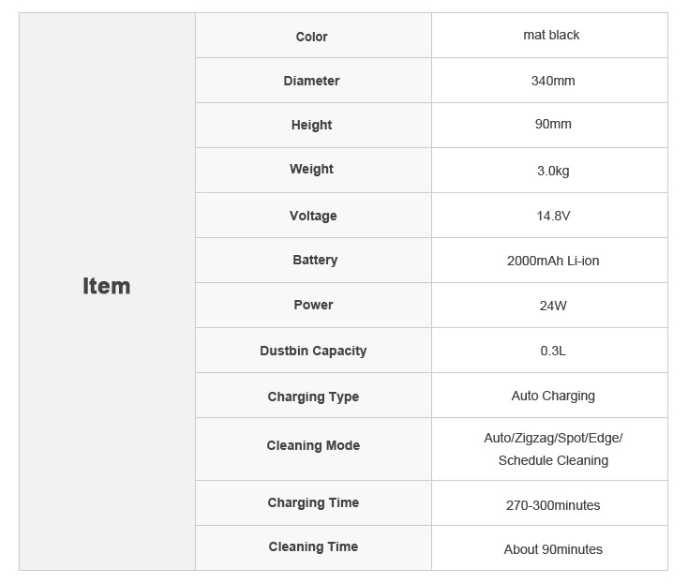Select the "Height" label cell

pyautogui.click(x=312, y=125)
